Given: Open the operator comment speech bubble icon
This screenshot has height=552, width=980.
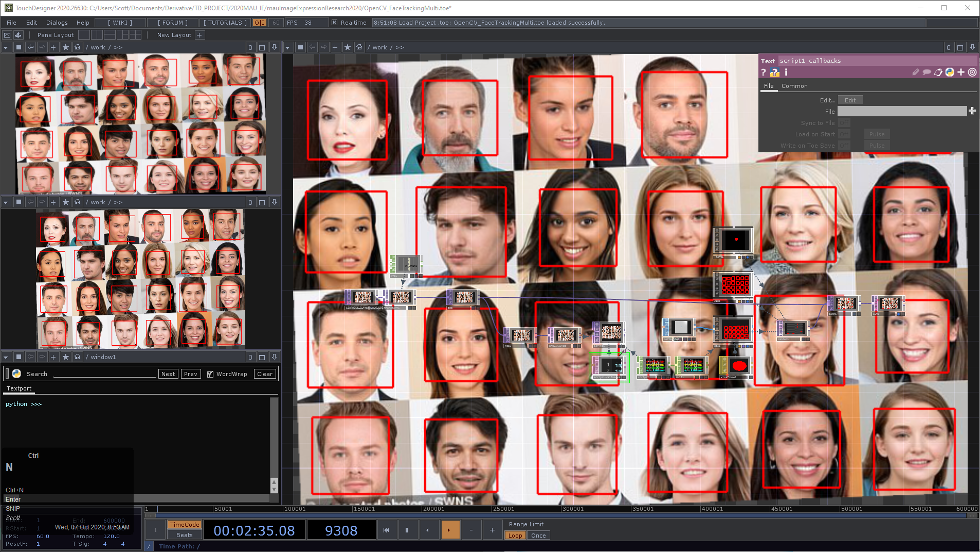Looking at the screenshot, I should [927, 73].
